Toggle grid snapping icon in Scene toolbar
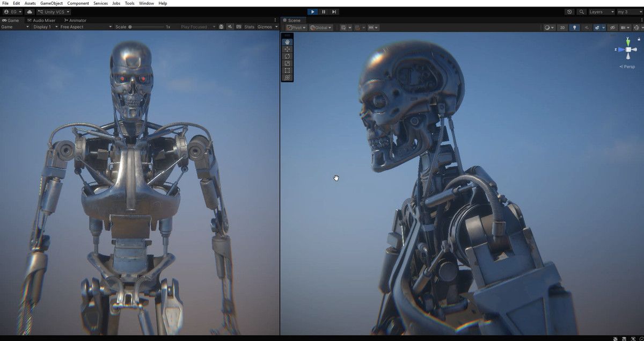 [343, 27]
